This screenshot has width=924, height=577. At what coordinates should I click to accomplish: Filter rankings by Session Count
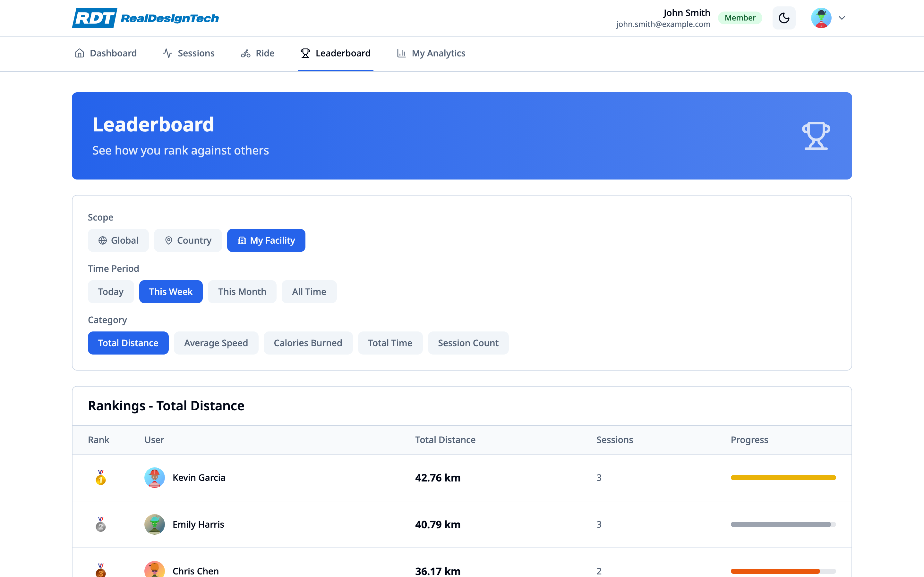click(x=468, y=343)
